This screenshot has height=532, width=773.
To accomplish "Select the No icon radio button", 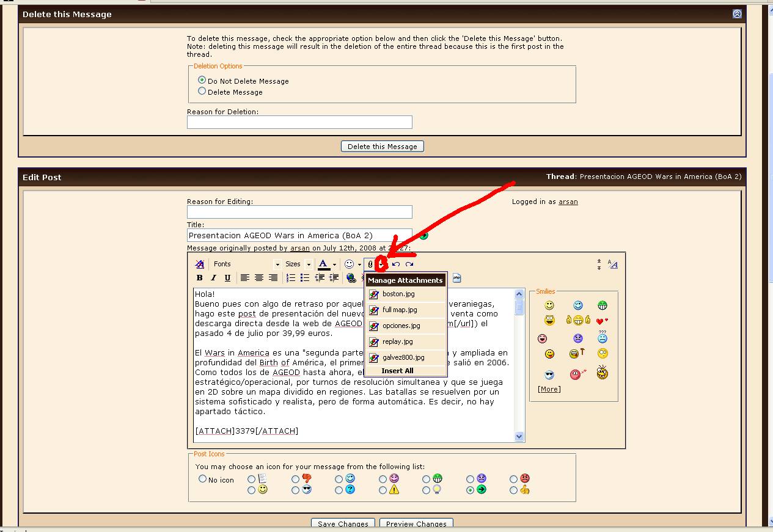I will click(x=203, y=479).
